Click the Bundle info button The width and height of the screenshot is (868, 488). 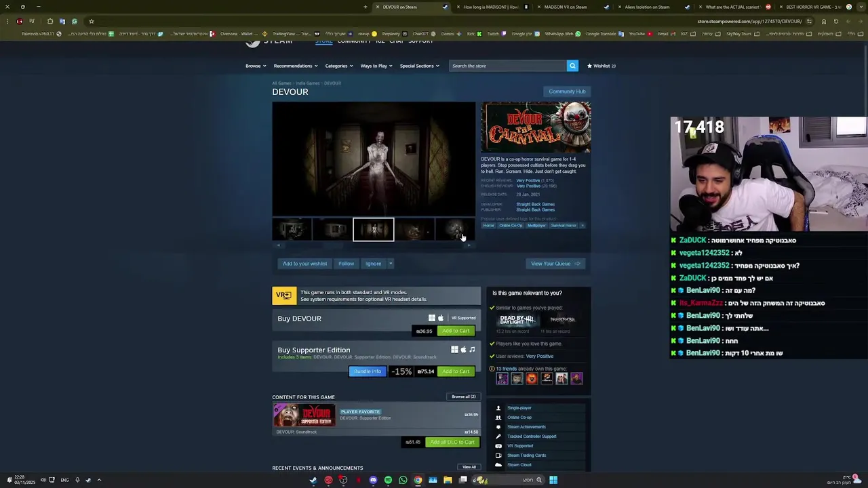pos(368,371)
